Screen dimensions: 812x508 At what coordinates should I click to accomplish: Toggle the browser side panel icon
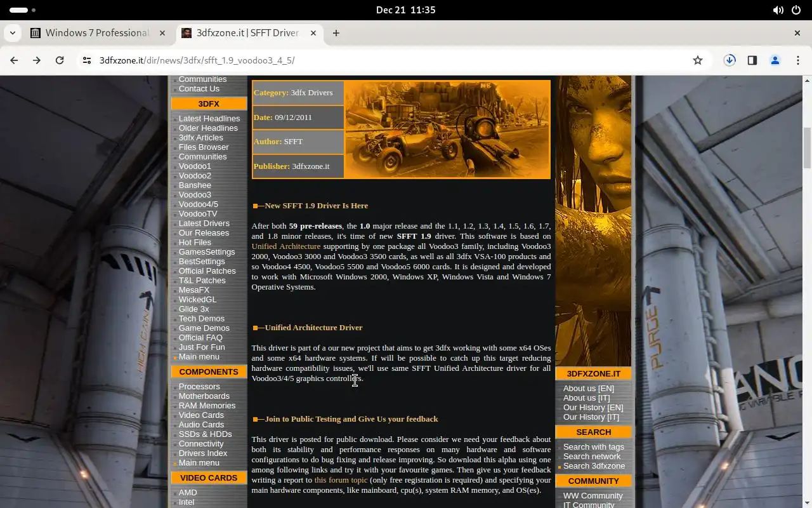click(752, 60)
